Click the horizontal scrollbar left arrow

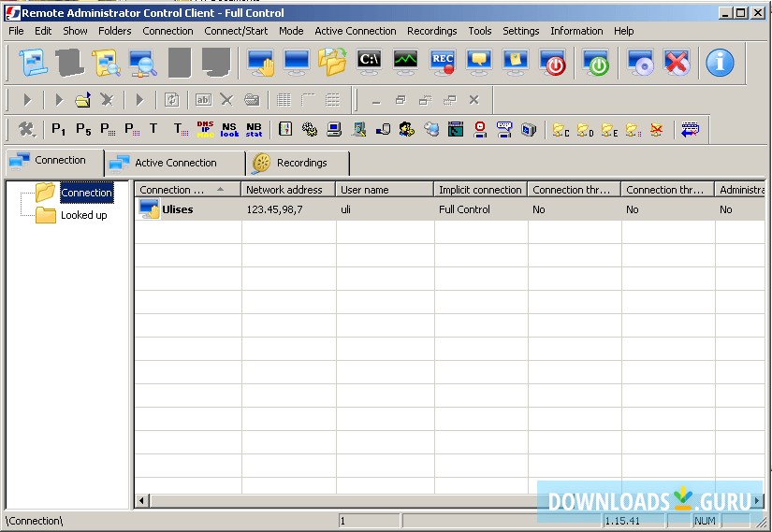(142, 501)
